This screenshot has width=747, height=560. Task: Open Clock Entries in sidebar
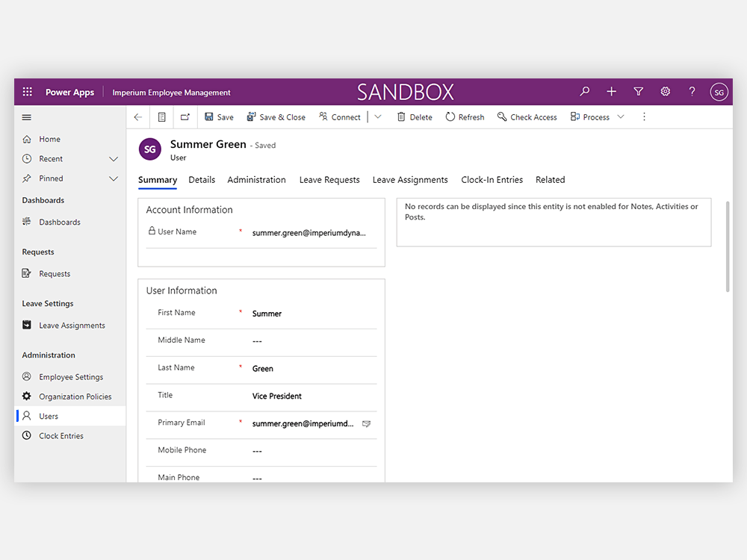point(70,436)
